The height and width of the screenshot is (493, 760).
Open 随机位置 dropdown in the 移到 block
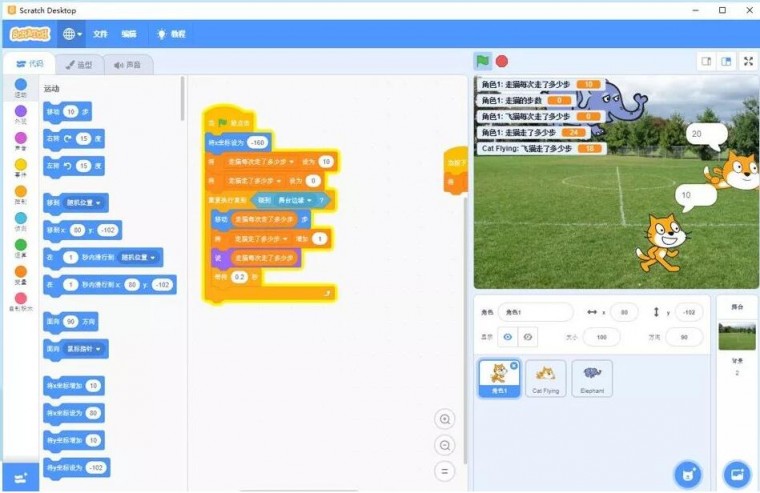pyautogui.click(x=84, y=203)
